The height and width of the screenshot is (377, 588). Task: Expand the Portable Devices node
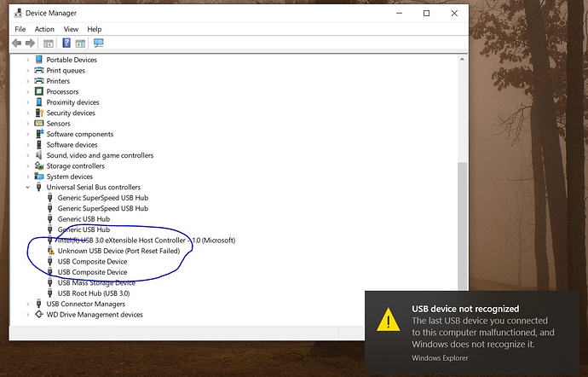(28, 60)
